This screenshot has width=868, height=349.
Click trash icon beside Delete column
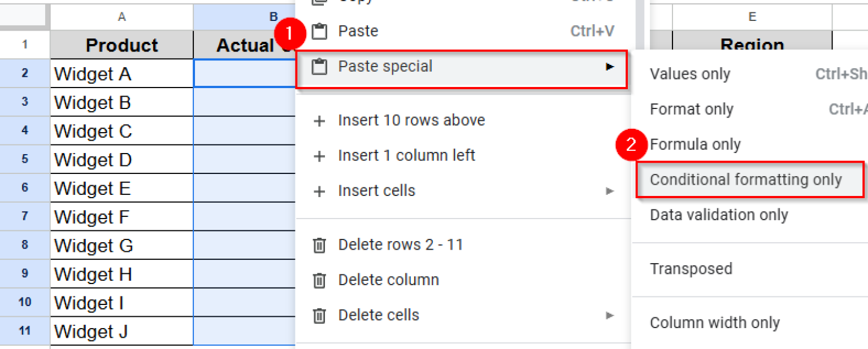tap(320, 281)
